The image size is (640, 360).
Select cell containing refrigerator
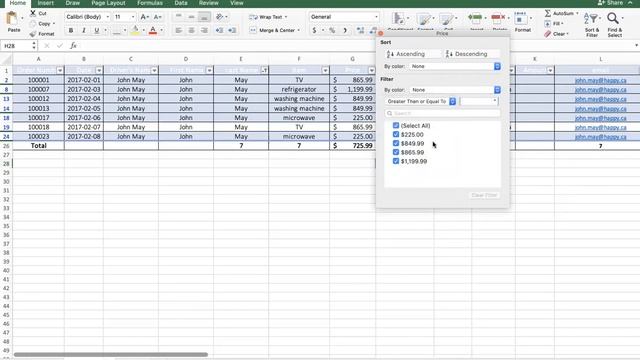299,89
